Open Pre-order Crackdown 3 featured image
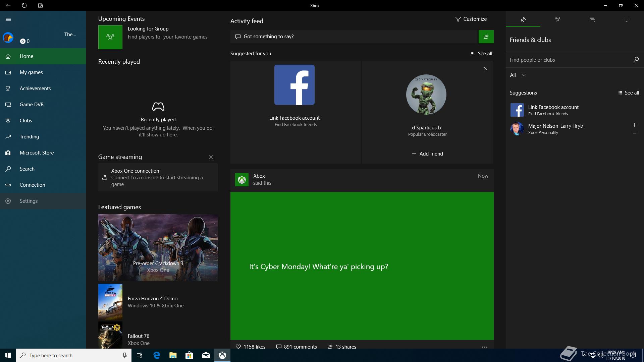This screenshot has width=644, height=362. [x=158, y=248]
